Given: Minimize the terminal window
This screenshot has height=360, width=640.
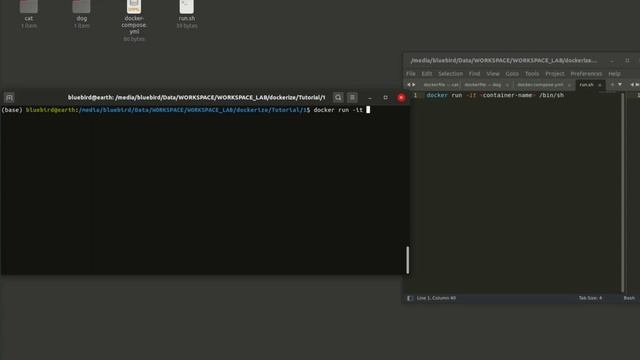Looking at the screenshot, I should [x=370, y=98].
